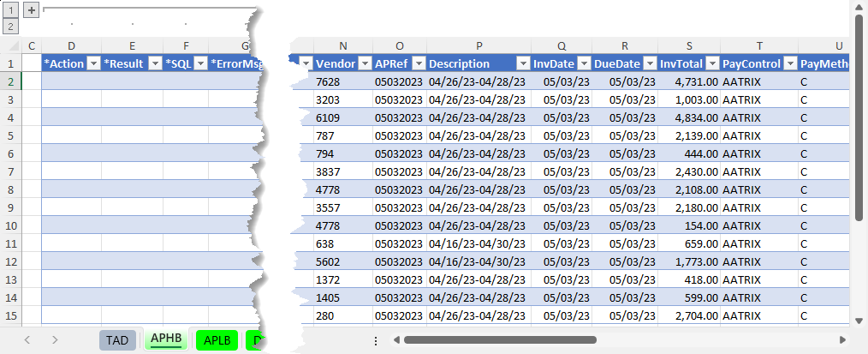Click InvTotal cell 2,108.00
Viewport: 868px width, 354px height.
689,189
